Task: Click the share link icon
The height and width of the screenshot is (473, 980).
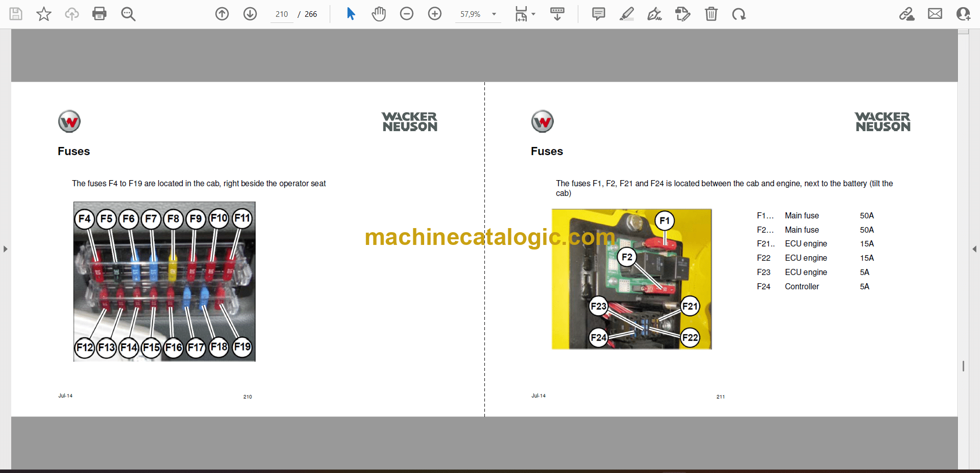Action: (x=906, y=14)
